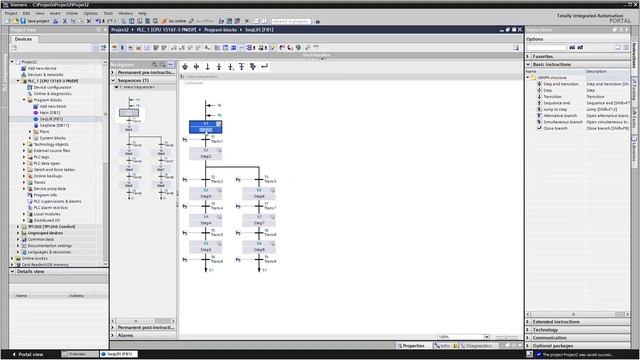Click the Seq_01 [FB1] editor tab in taskbar
Image resolution: width=640 pixels, height=360 pixels.
coord(119,354)
